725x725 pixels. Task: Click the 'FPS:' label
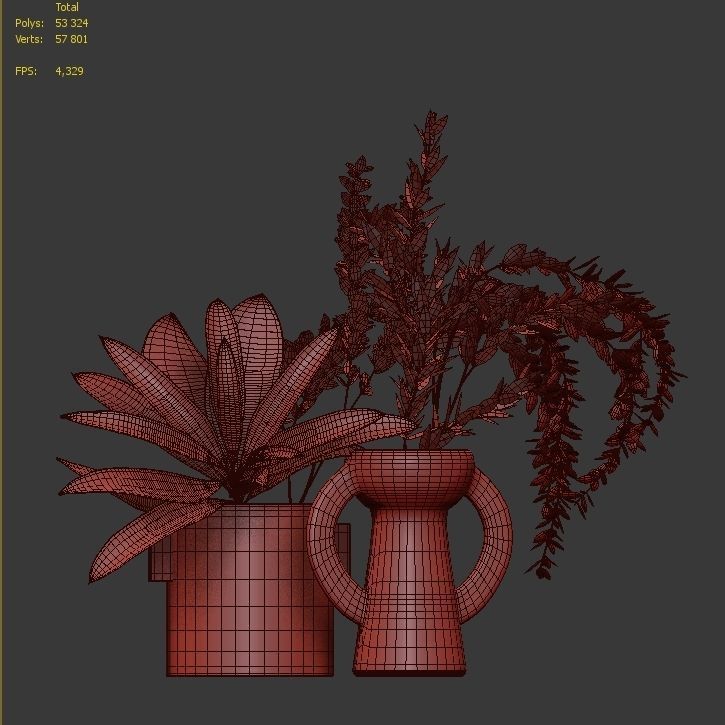click(26, 71)
